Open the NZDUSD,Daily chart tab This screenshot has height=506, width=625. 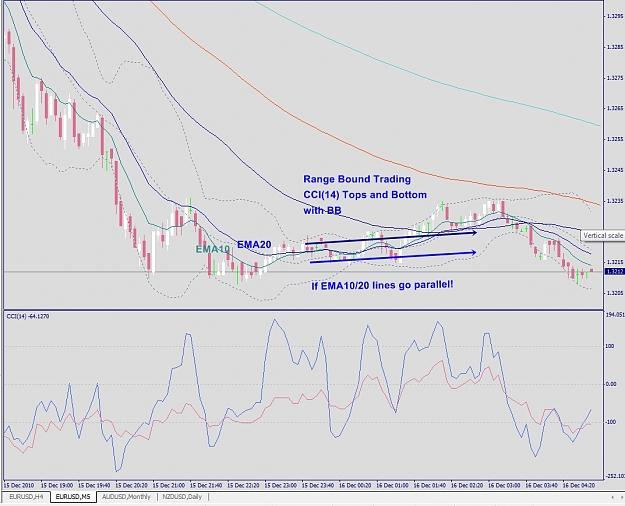(182, 497)
